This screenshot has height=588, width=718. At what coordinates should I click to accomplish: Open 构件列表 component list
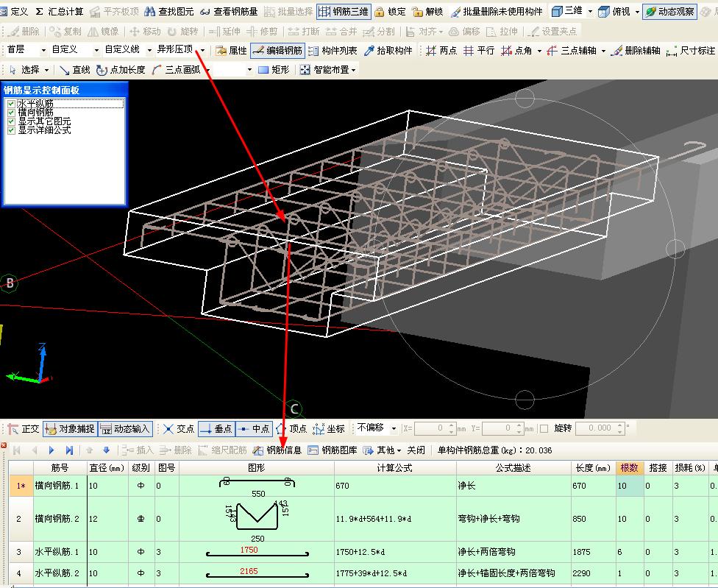pos(333,50)
